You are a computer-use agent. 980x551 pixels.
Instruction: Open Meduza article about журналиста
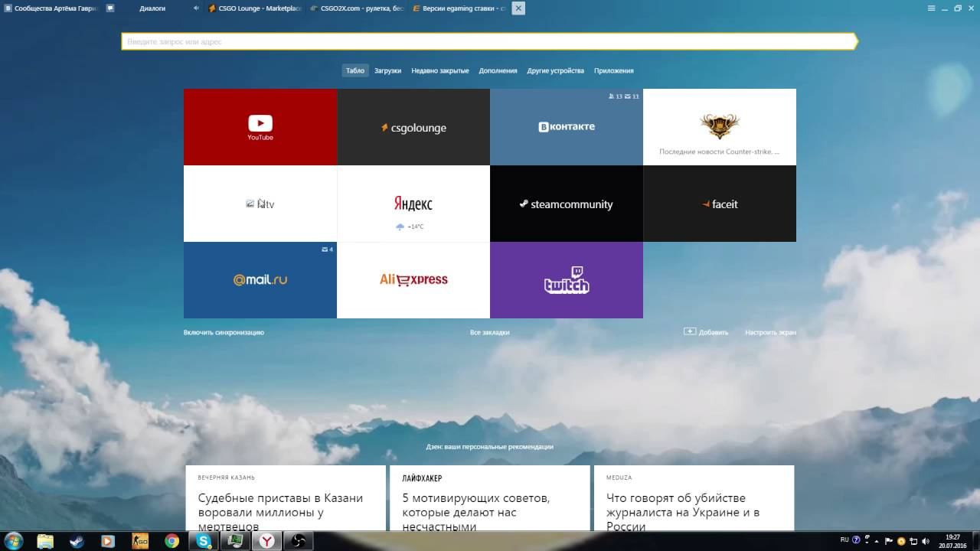(x=694, y=497)
